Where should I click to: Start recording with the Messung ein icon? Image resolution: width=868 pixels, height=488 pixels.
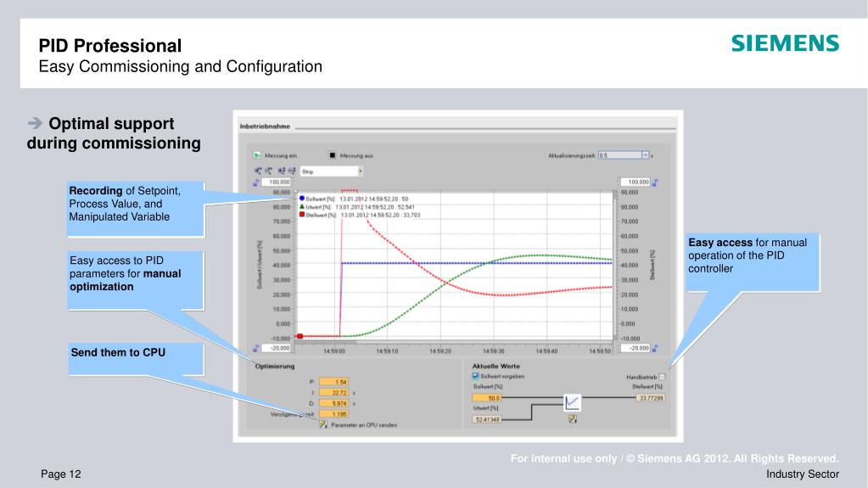point(257,155)
